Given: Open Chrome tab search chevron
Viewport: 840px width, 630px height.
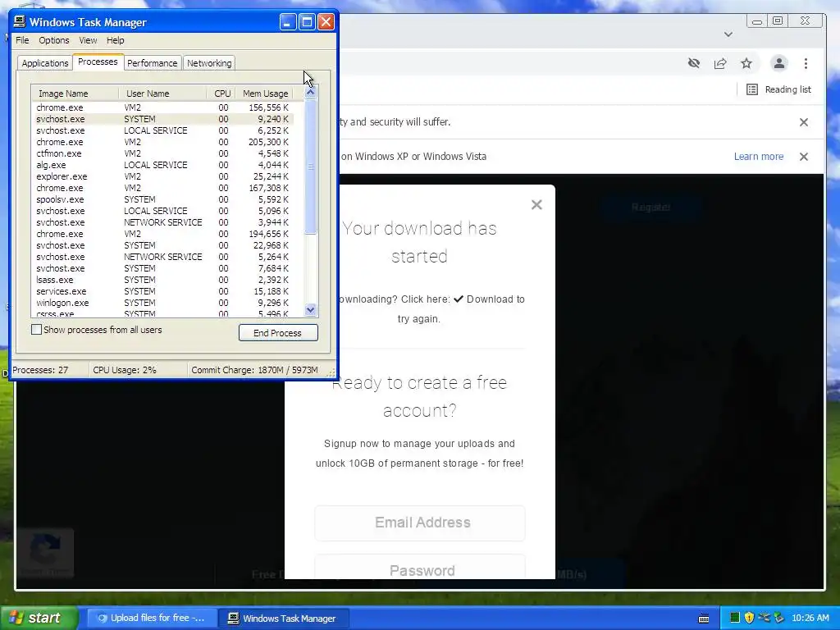Looking at the screenshot, I should pyautogui.click(x=728, y=34).
